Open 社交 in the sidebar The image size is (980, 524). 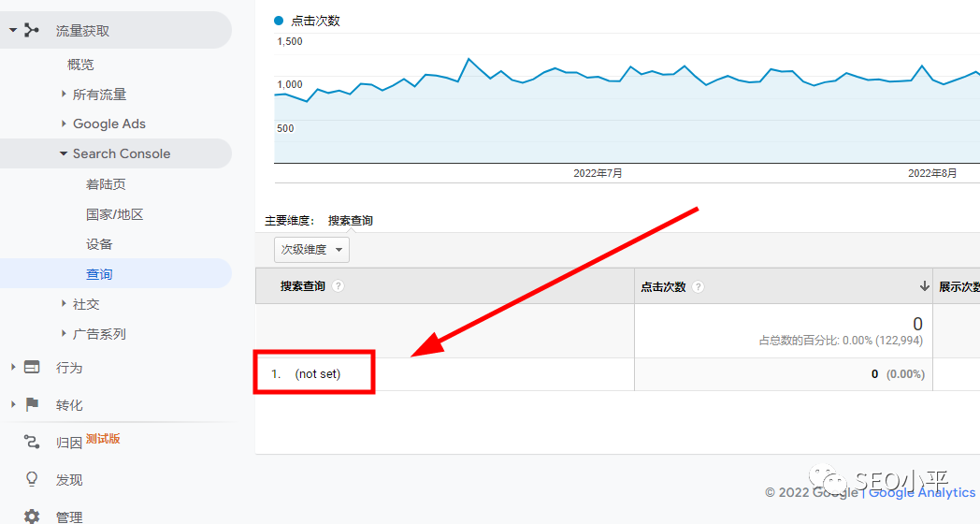point(86,304)
